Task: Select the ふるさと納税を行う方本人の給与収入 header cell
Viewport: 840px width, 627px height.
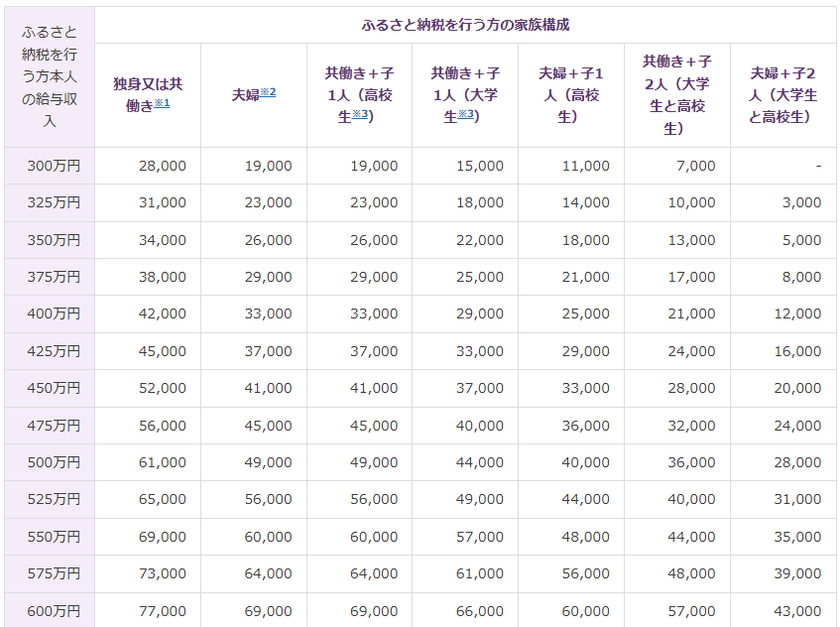Action: [50, 76]
